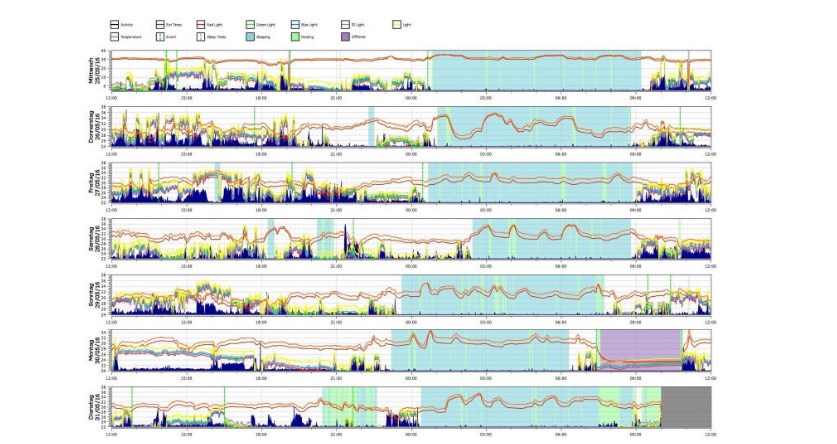Click Sonntag's night sleeping period block
837x444 pixels.
coord(503,295)
